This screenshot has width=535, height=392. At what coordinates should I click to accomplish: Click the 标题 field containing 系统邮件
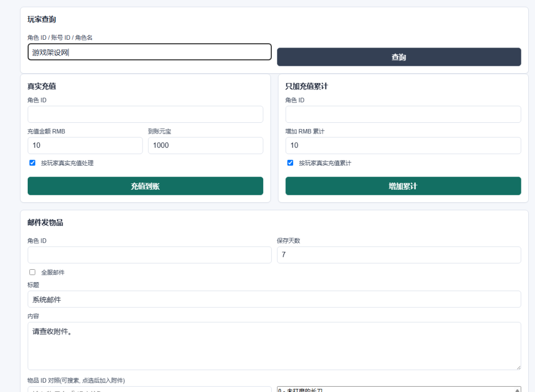pyautogui.click(x=274, y=299)
